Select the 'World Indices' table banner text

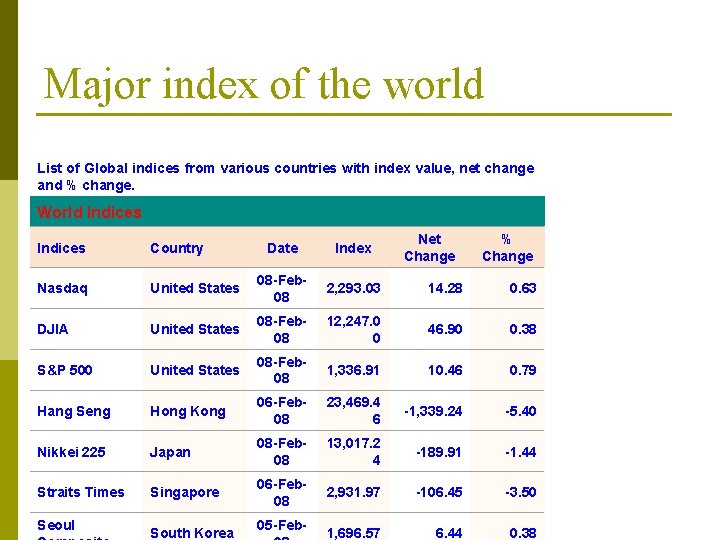tap(90, 212)
